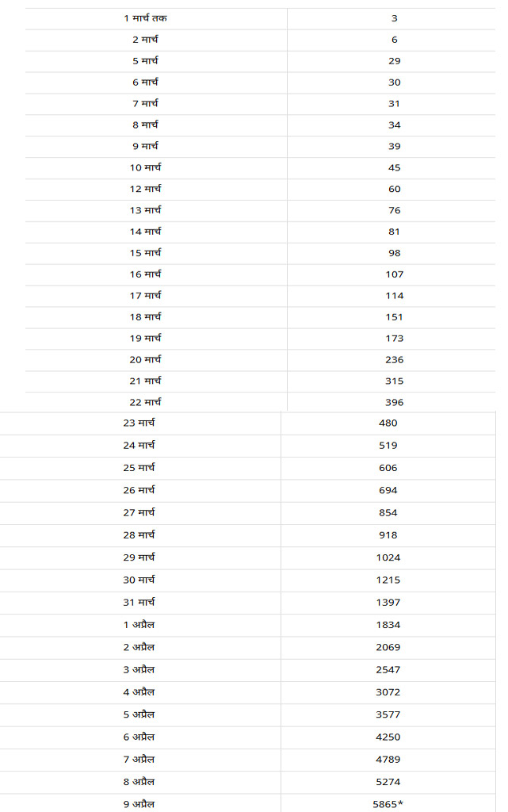Click the count 854 for 27 मार्च

[x=388, y=513]
